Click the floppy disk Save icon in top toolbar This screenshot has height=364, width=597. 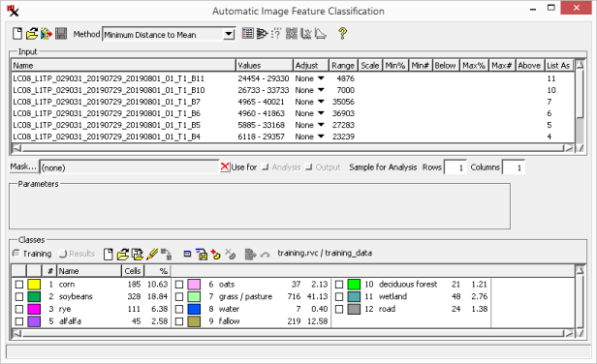point(61,34)
